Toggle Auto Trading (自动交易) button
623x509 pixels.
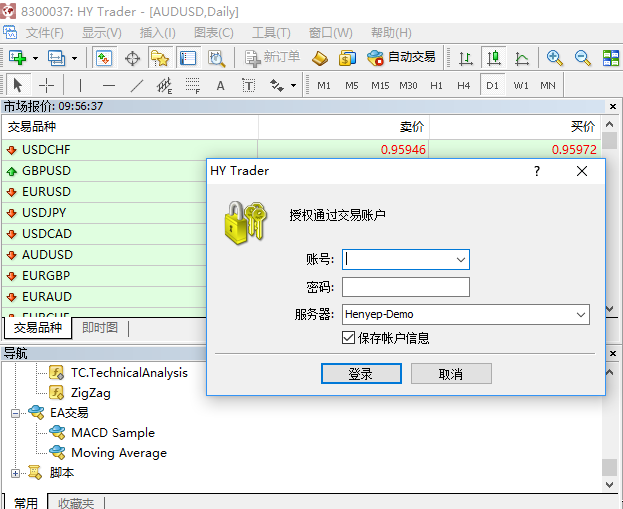401,58
